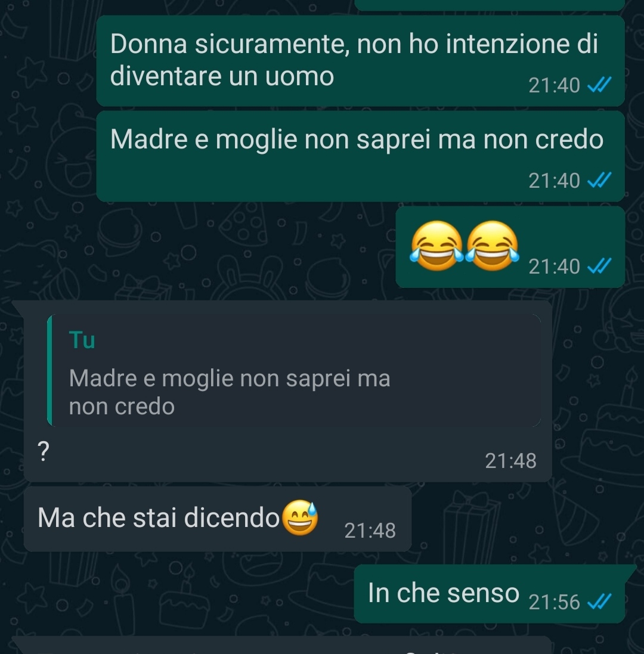Select the 'Ma che stai dicendo' message bubble
Image resolution: width=644 pixels, height=654 pixels.
[x=218, y=519]
